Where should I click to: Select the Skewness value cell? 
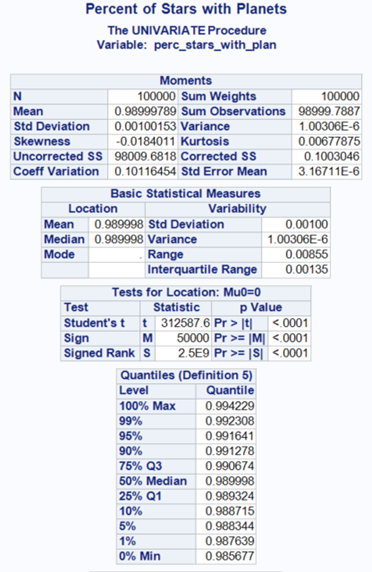(143, 141)
